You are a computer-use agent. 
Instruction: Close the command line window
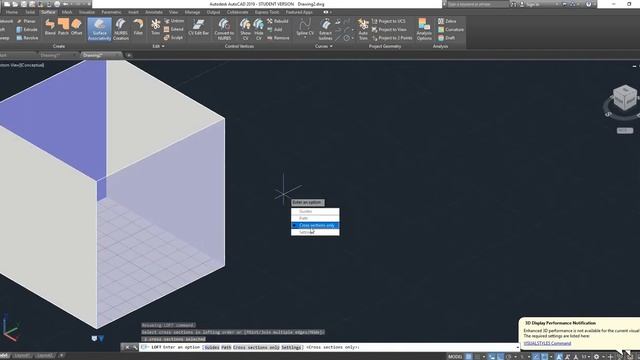pyautogui.click(x=127, y=347)
